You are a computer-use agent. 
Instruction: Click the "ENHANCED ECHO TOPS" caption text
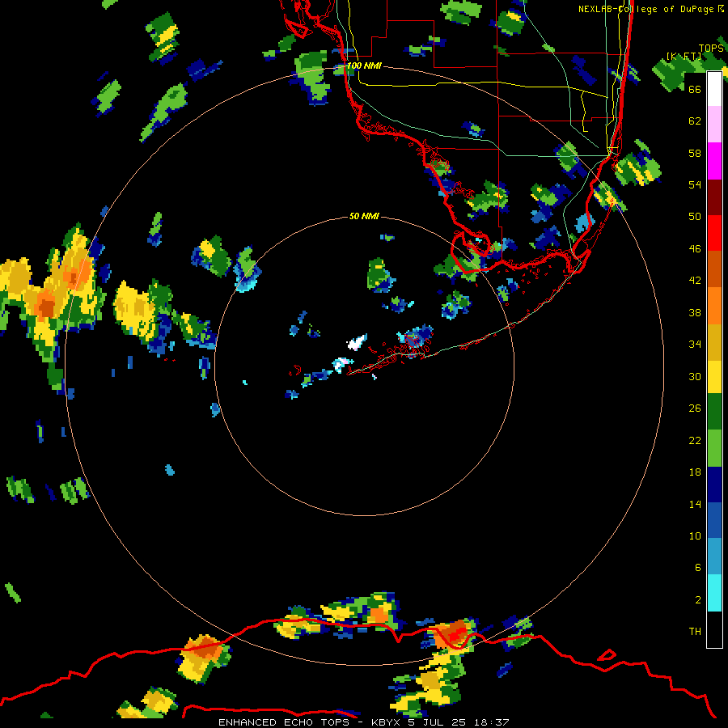point(284,722)
